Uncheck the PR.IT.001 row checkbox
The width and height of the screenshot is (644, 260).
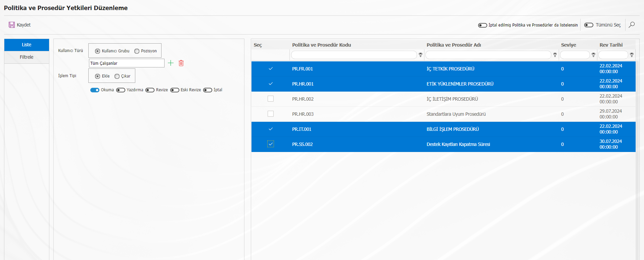pos(271,129)
